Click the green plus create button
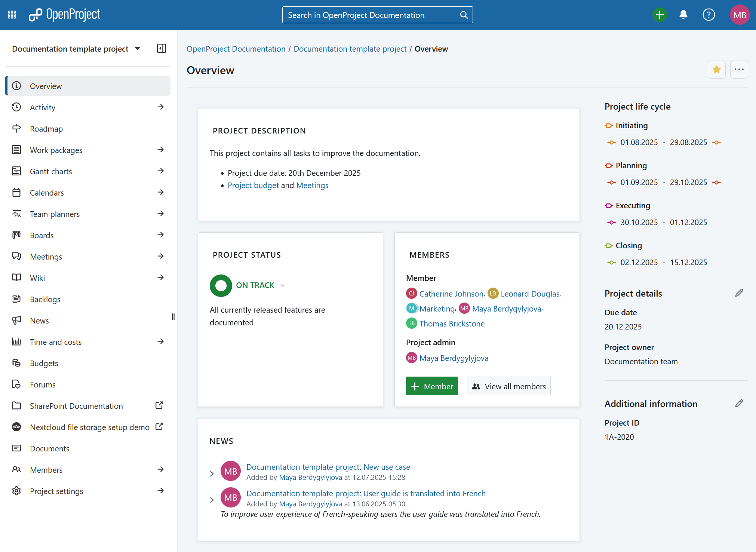 click(660, 15)
